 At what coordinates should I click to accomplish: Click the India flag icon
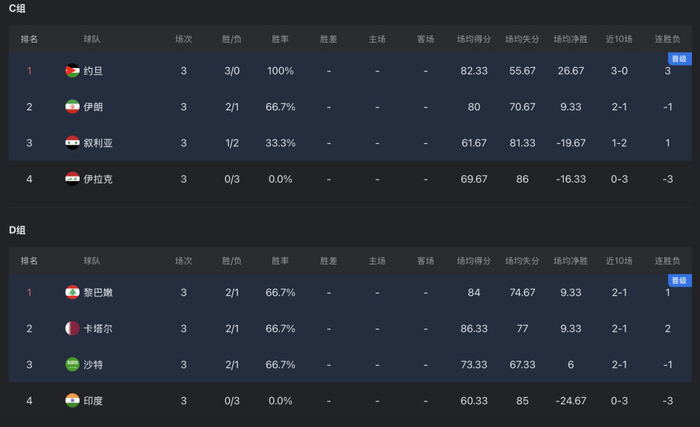pos(72,401)
